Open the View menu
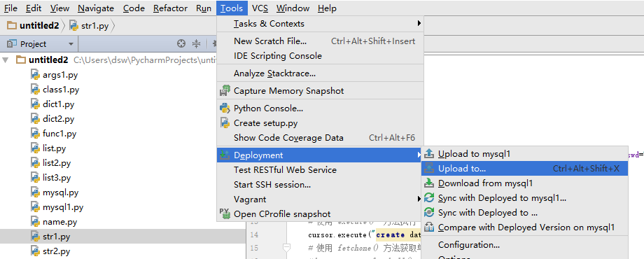The image size is (644, 259). click(60, 8)
